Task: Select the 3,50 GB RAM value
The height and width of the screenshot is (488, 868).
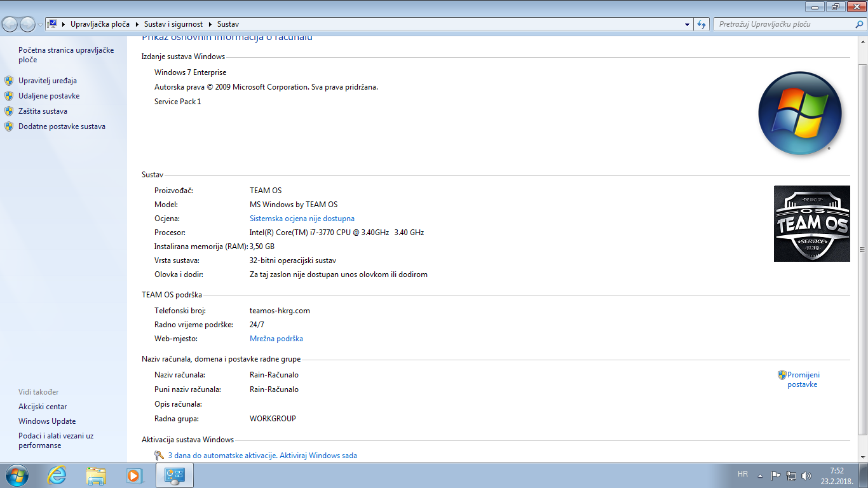Action: 262,247
